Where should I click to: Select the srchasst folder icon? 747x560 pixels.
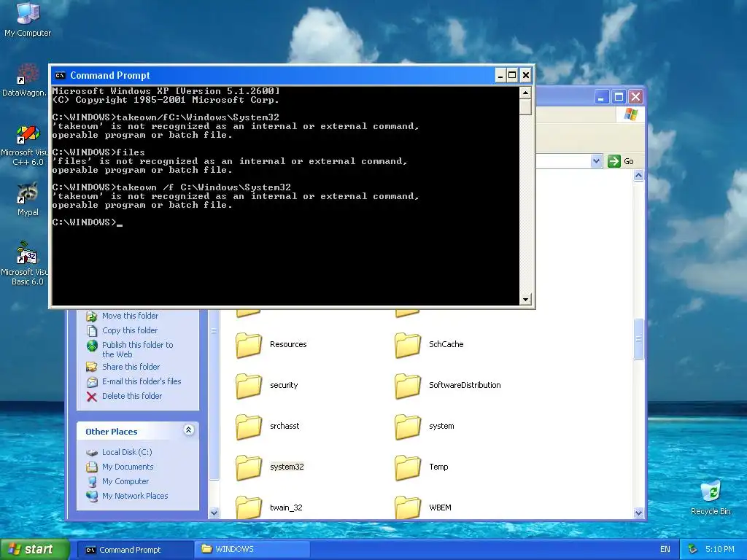tap(249, 427)
